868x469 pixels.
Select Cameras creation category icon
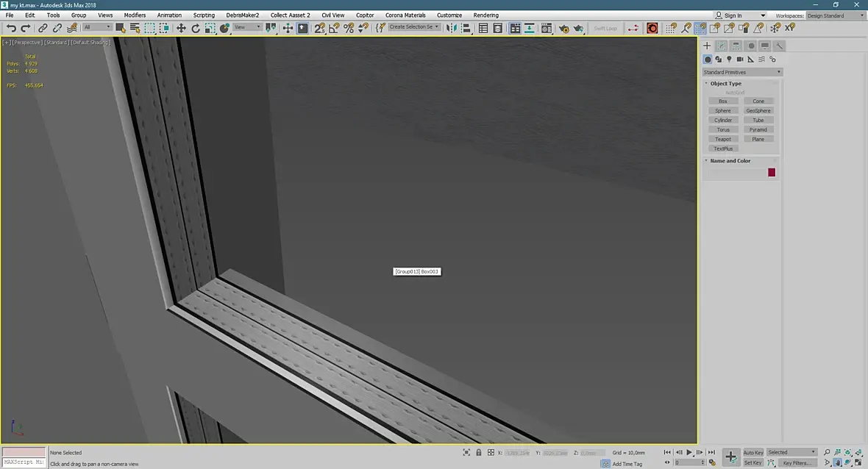pos(739,60)
